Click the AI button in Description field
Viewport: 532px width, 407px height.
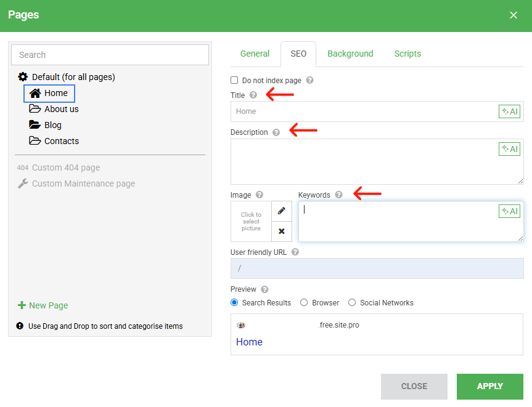coord(509,149)
